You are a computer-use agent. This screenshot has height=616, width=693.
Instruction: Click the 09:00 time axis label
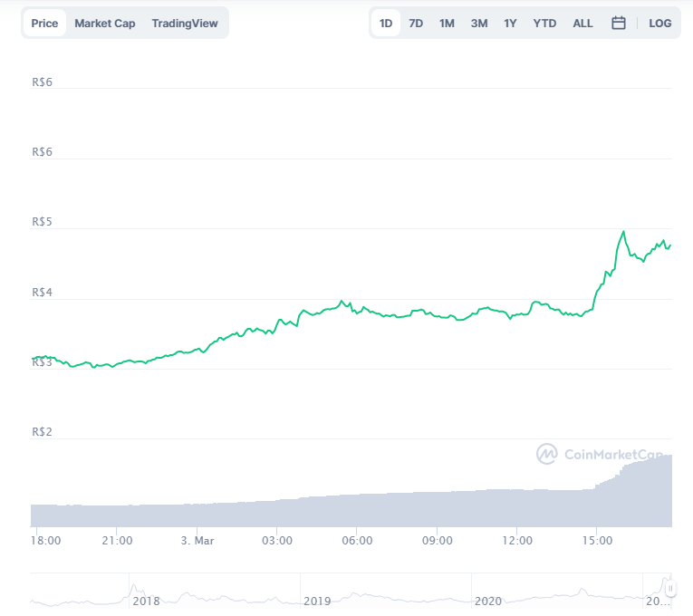click(438, 541)
